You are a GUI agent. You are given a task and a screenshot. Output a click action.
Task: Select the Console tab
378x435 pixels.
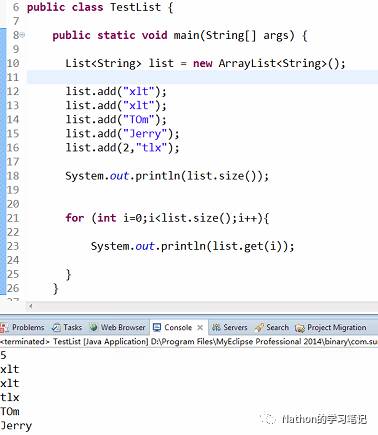pyautogui.click(x=178, y=328)
